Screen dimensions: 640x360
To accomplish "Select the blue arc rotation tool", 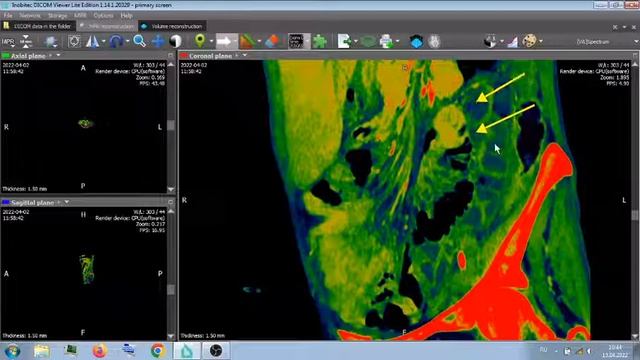I will [x=116, y=41].
